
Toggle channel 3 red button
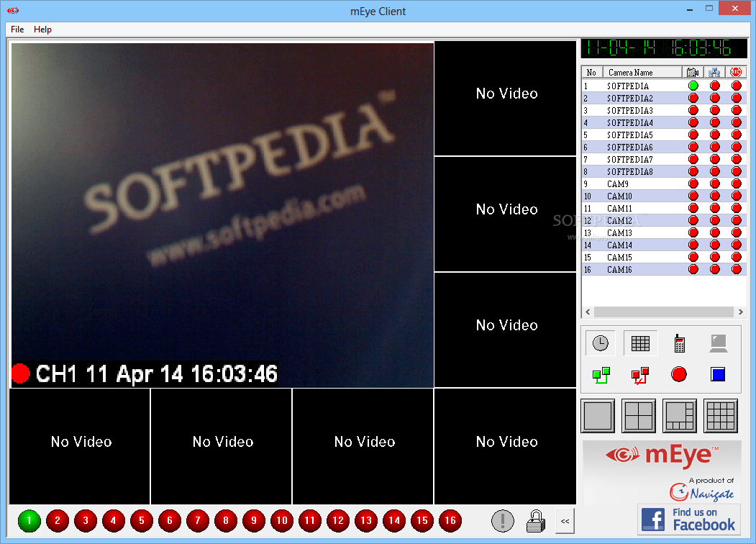(86, 521)
